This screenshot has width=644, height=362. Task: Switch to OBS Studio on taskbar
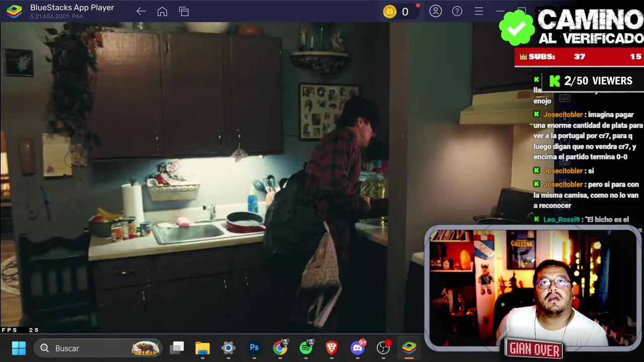pyautogui.click(x=383, y=347)
